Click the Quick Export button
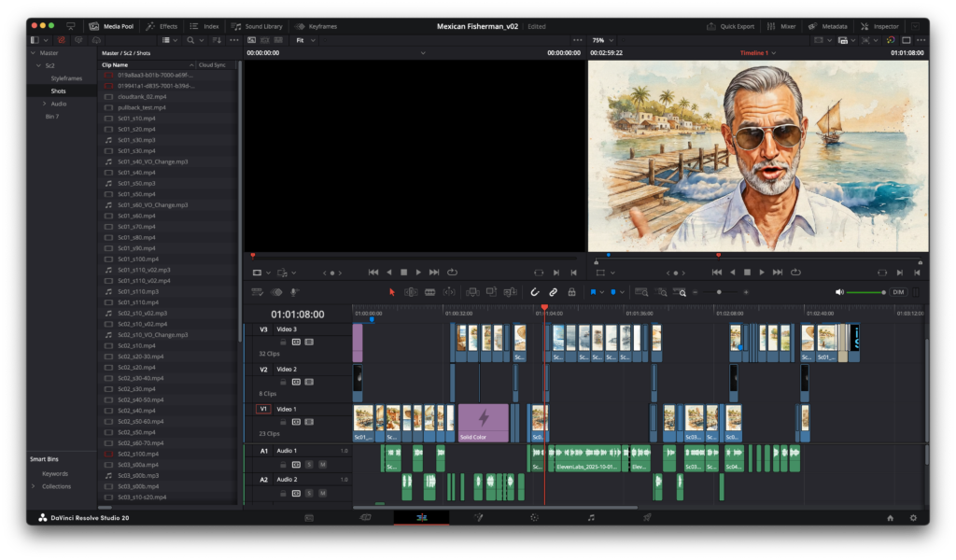This screenshot has height=560, width=956. tap(730, 26)
